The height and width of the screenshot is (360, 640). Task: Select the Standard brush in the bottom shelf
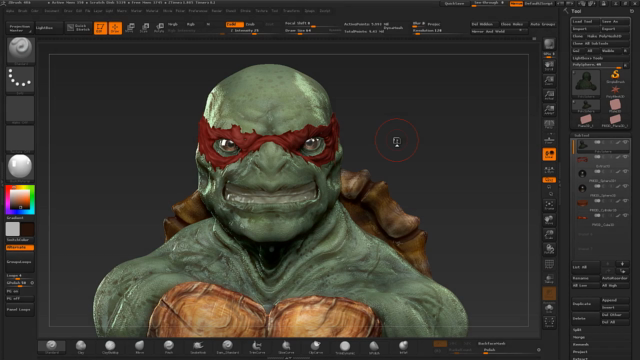tap(51, 347)
